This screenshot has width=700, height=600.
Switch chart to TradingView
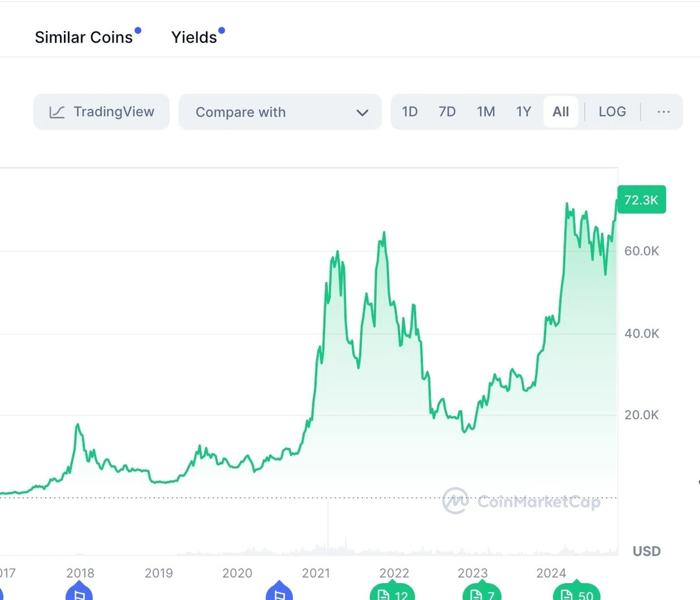[x=101, y=112]
